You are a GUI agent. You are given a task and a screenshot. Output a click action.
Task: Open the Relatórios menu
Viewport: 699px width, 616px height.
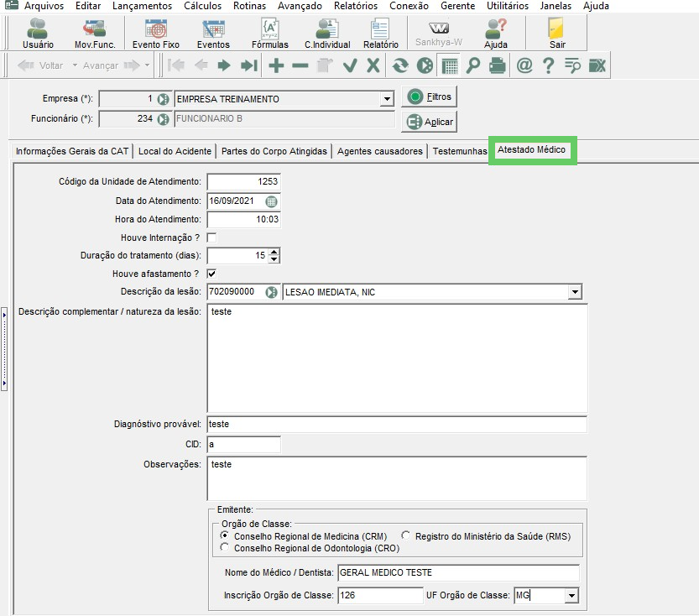[x=355, y=6]
